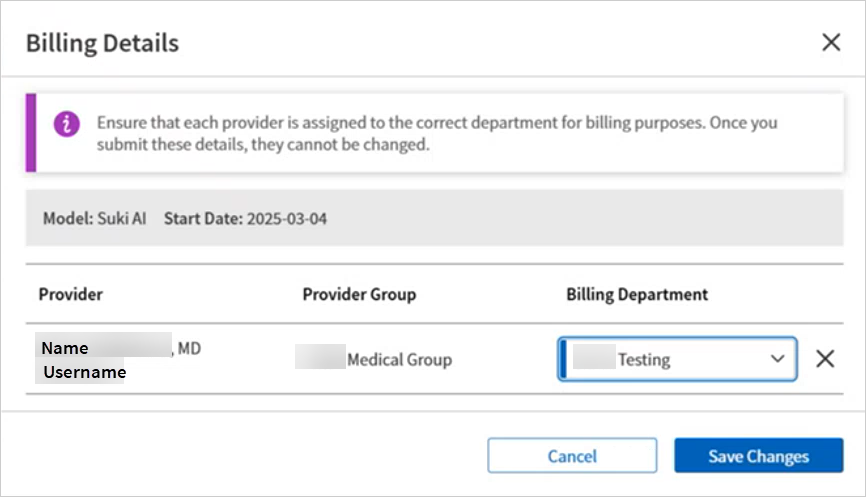Click the billing notice message text
This screenshot has height=497, width=866.
point(437,133)
